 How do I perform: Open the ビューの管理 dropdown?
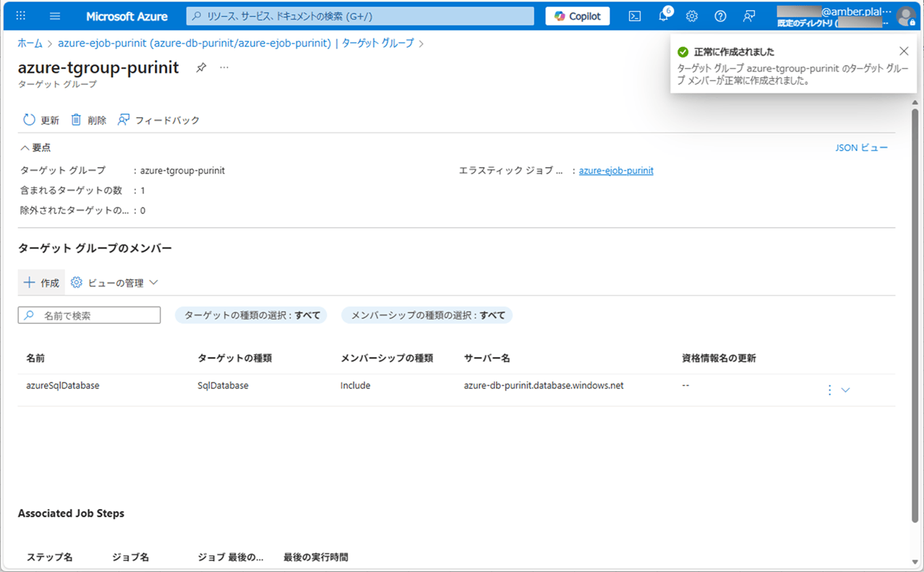[x=114, y=283]
